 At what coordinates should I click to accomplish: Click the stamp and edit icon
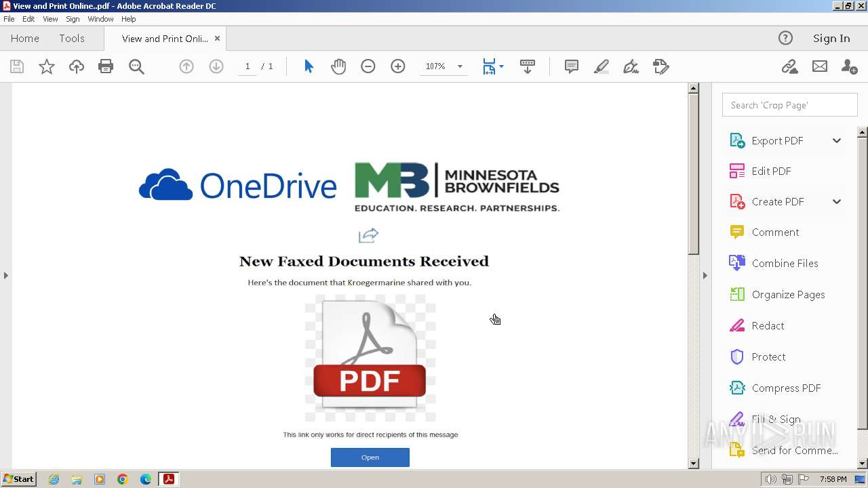coord(661,66)
